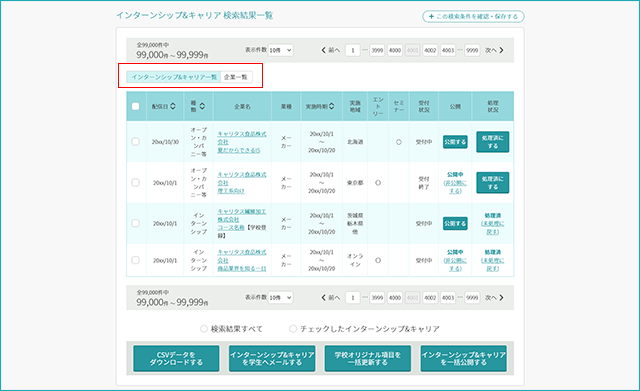Select the インターンシップ&キャリア一覧 tab
This screenshot has width=640, height=391.
click(174, 77)
